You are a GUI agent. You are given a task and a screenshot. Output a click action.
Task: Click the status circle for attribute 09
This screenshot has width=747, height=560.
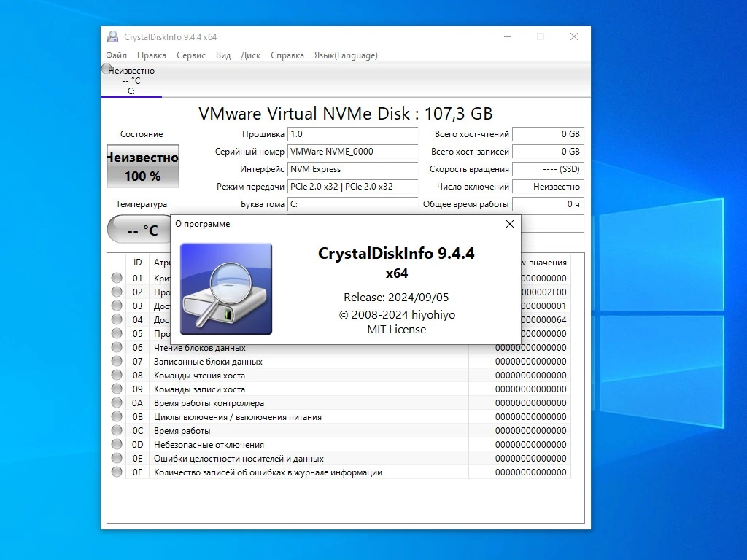(117, 389)
